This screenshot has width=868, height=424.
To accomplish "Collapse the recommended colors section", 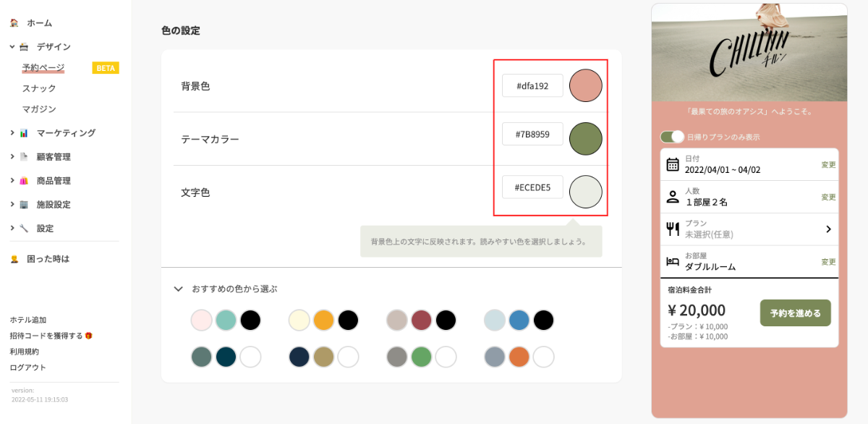I will (x=179, y=289).
